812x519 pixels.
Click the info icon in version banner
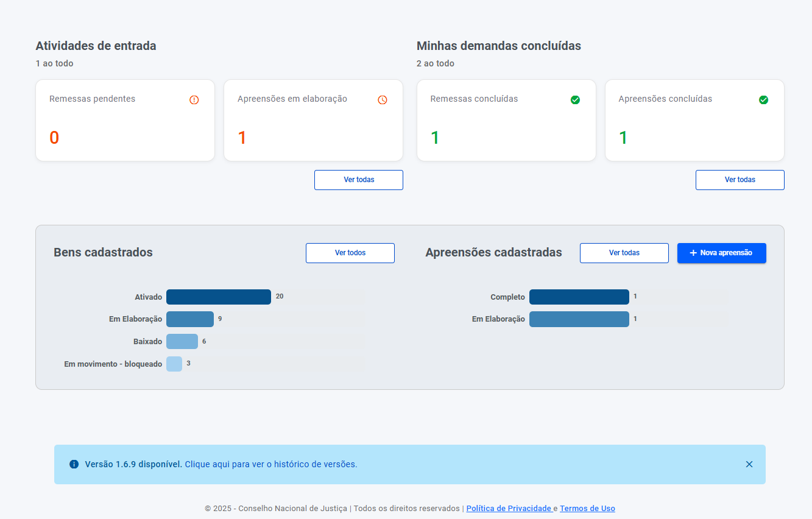pyautogui.click(x=74, y=464)
